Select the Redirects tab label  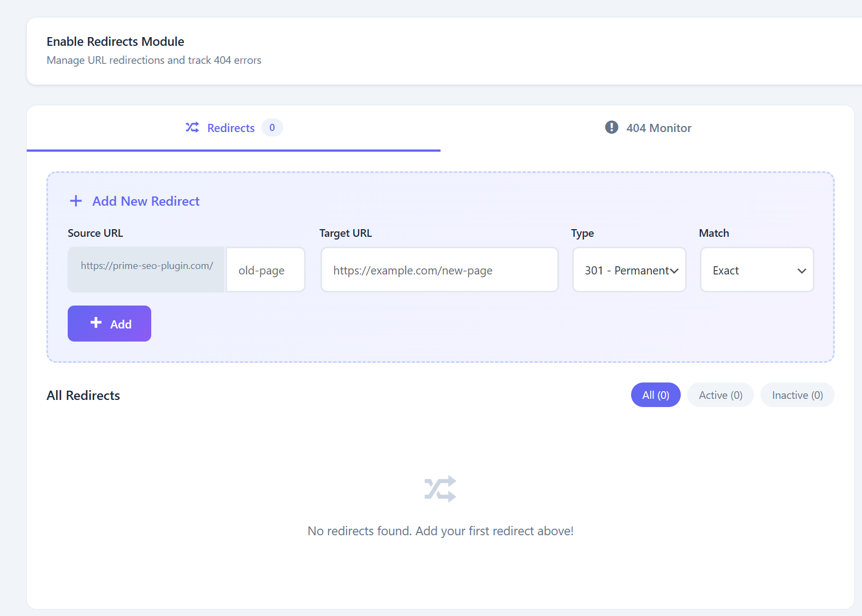tap(231, 128)
